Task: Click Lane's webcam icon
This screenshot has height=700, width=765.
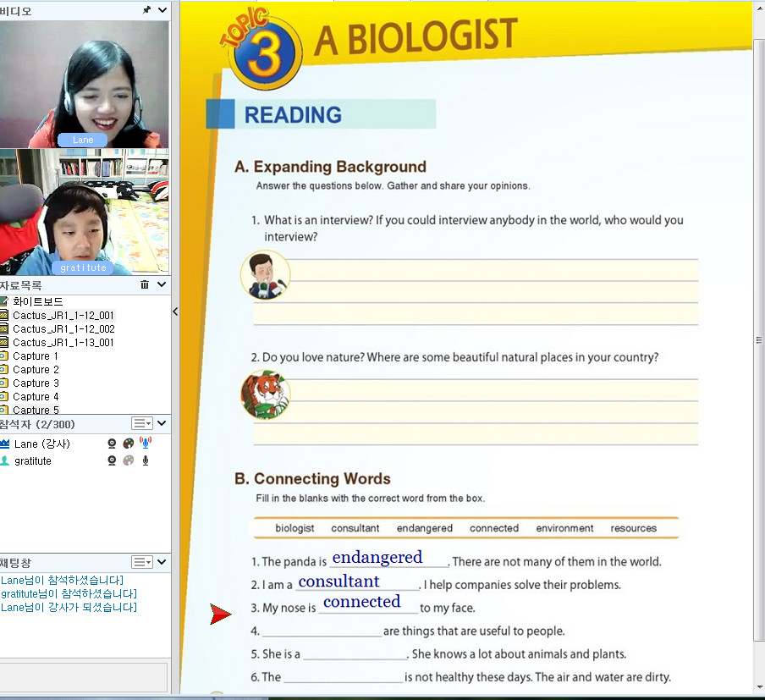Action: 112,444
